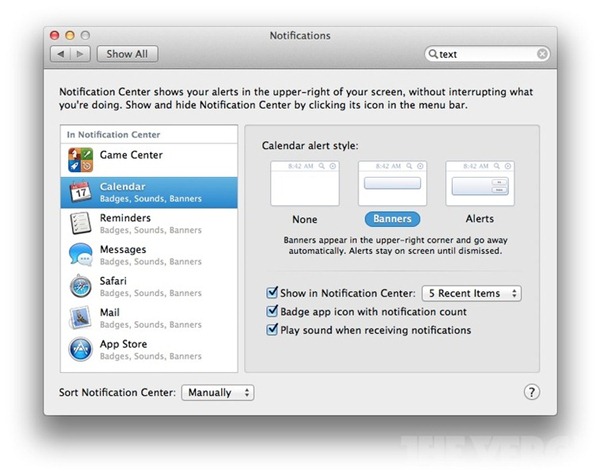Click the Alerts alert style preview thumbnail
The image size is (600, 476).
(x=480, y=183)
